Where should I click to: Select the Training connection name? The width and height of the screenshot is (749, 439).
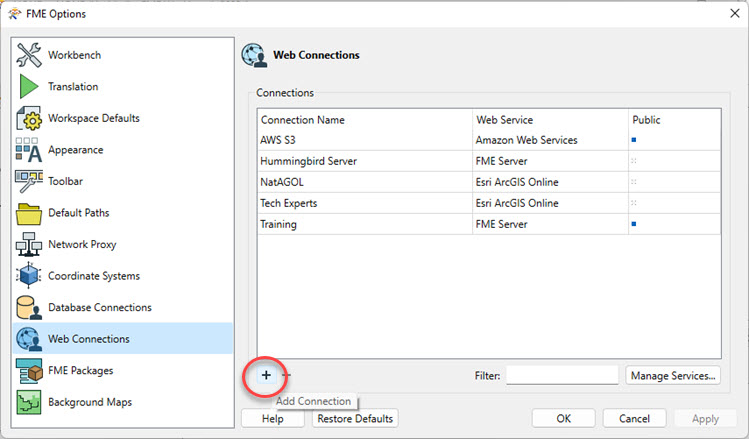[278, 224]
